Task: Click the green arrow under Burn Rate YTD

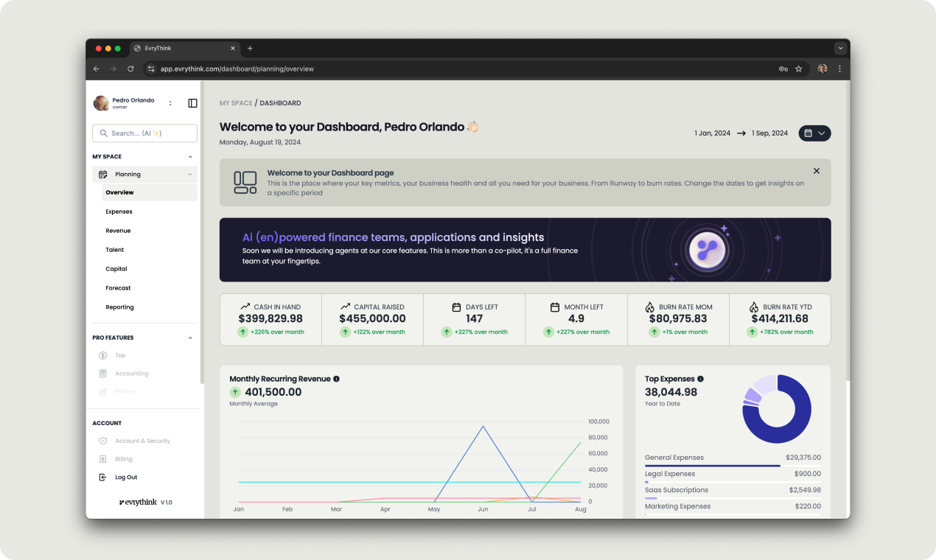Action: (752, 332)
